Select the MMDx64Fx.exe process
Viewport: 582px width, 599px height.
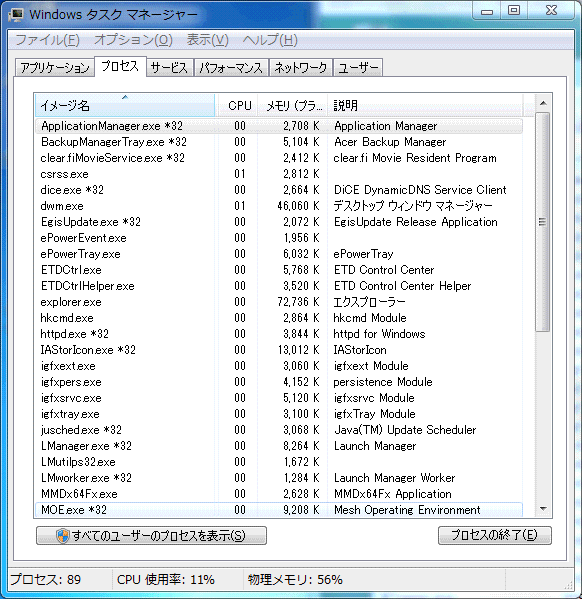click(279, 494)
